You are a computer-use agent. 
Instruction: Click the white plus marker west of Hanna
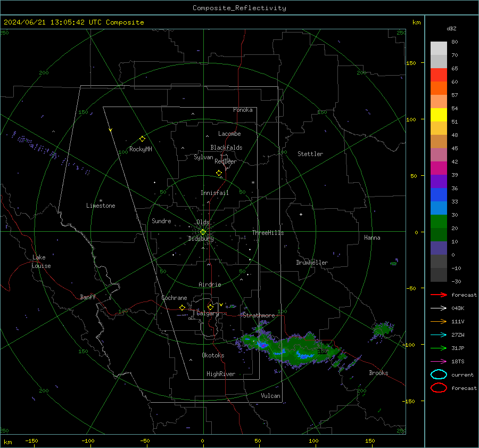click(x=301, y=214)
